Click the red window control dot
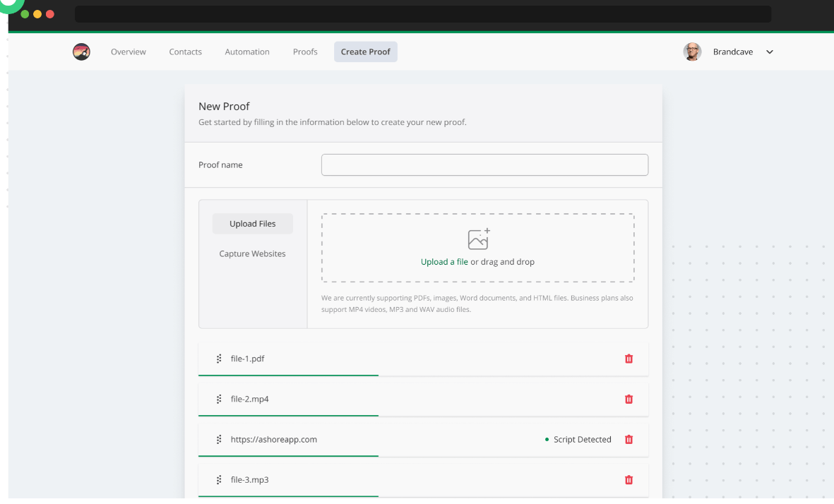 [50, 14]
